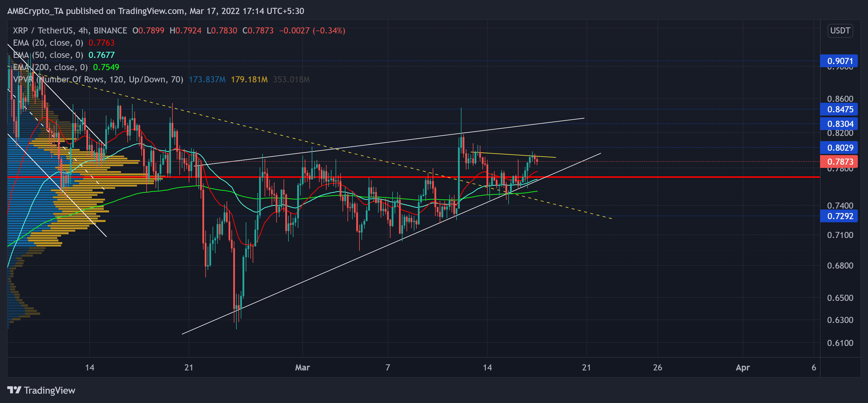The height and width of the screenshot is (403, 868).
Task: Click the 0.6800 price axis tick
Action: pos(840,266)
